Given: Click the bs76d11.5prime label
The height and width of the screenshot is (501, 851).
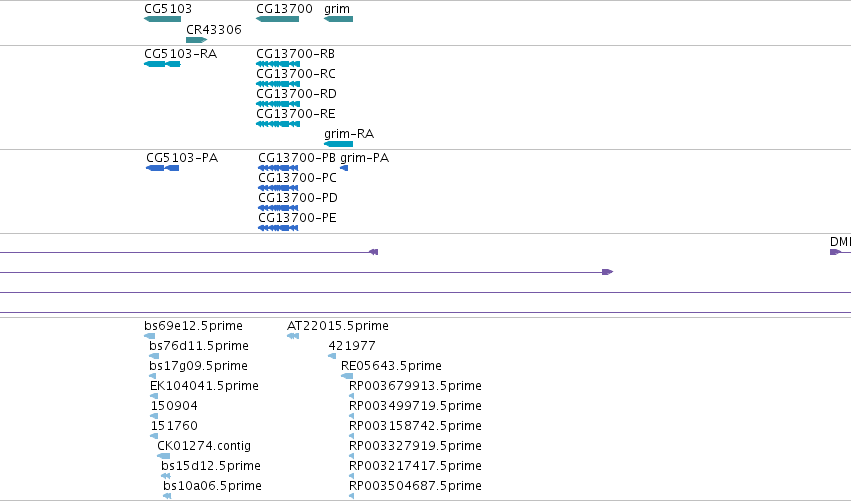Looking at the screenshot, I should (199, 346).
